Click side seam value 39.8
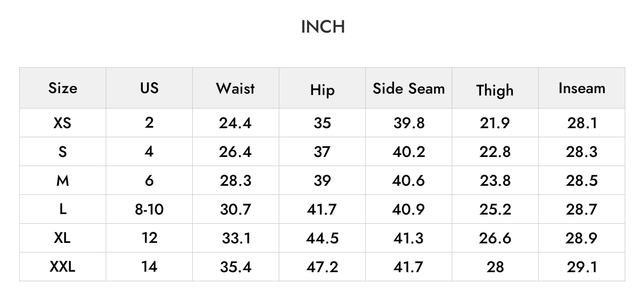Viewport: 644px width, 288px height. point(409,123)
